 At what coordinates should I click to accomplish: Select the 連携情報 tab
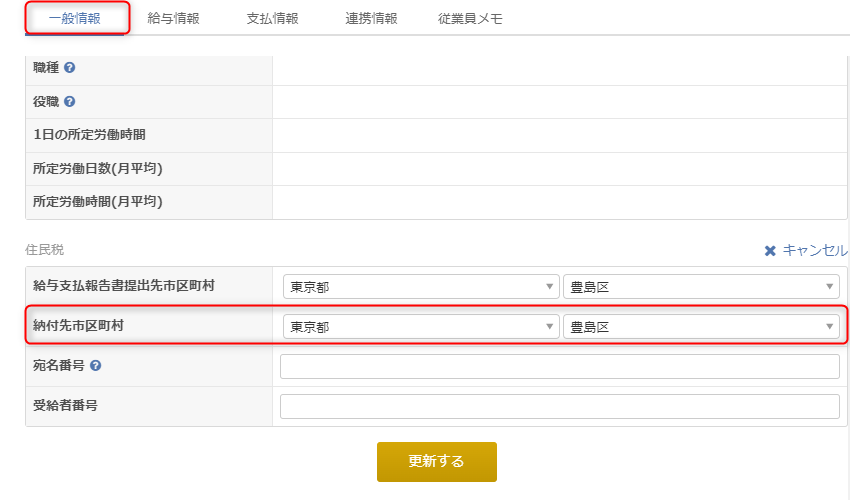[x=371, y=18]
